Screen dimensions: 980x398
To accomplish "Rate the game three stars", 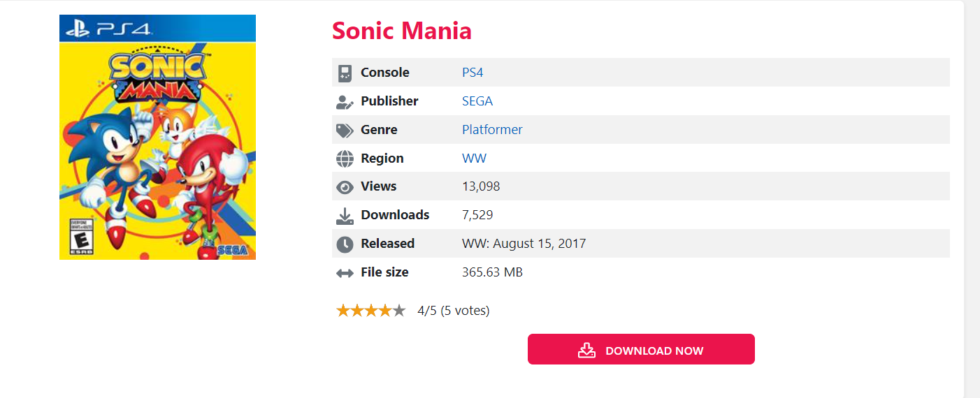I will 371,311.
